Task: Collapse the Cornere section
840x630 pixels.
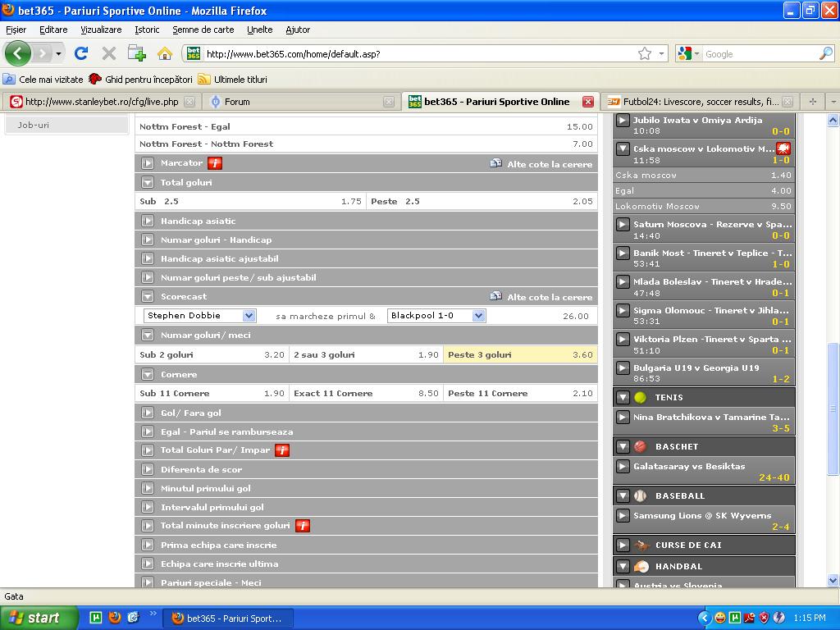Action: (x=148, y=374)
